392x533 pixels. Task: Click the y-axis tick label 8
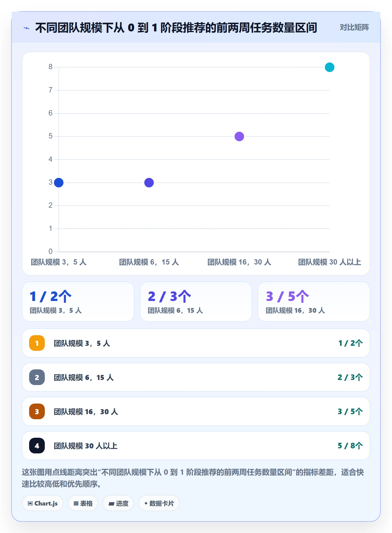coord(50,67)
